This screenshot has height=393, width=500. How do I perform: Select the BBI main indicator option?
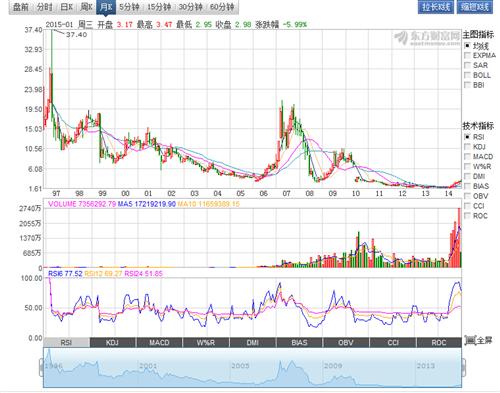(468, 85)
